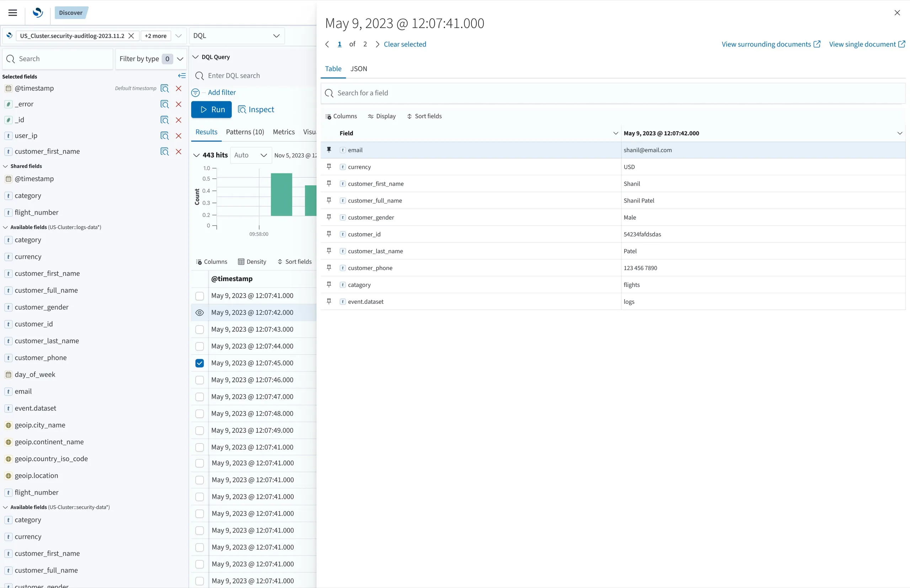Go to next selected document

[378, 44]
